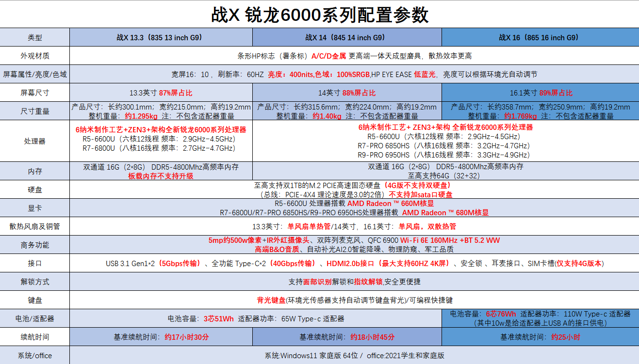Select the "A/C/D金属" appearance material description

pos(328,56)
